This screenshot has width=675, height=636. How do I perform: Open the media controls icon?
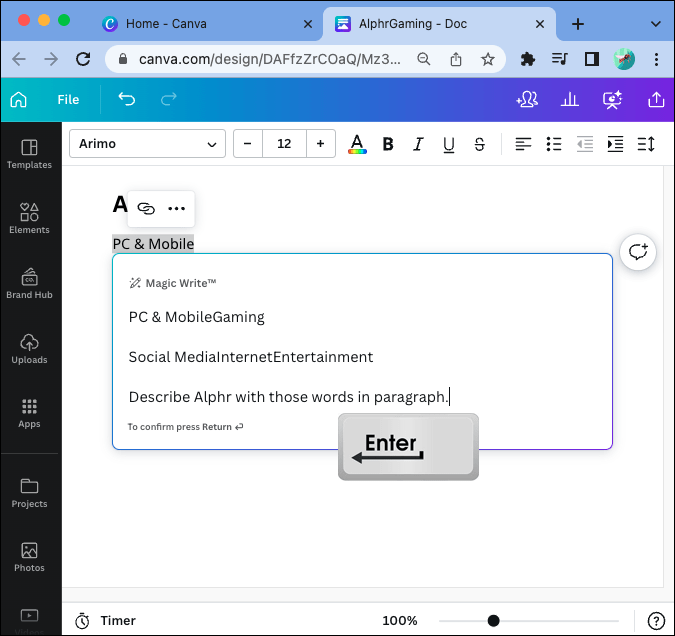pyautogui.click(x=560, y=59)
